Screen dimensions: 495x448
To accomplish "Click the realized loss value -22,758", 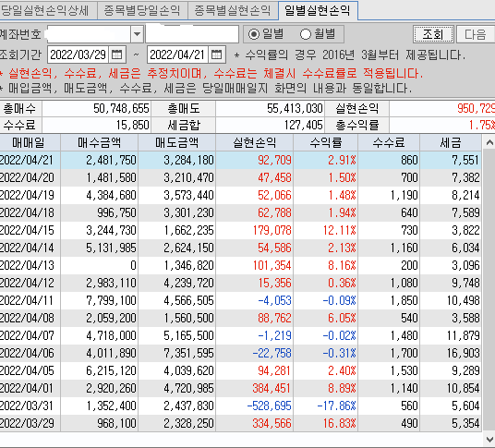I will coord(272,353).
